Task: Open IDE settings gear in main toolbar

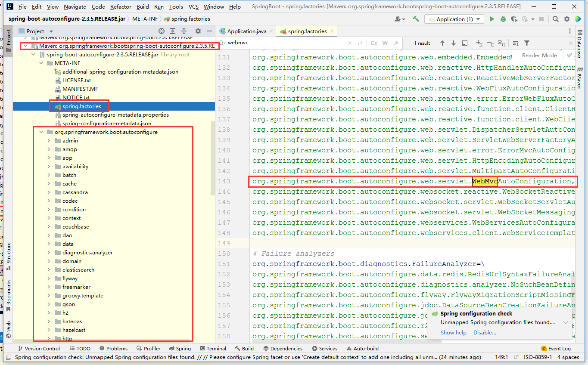Action: (x=567, y=19)
